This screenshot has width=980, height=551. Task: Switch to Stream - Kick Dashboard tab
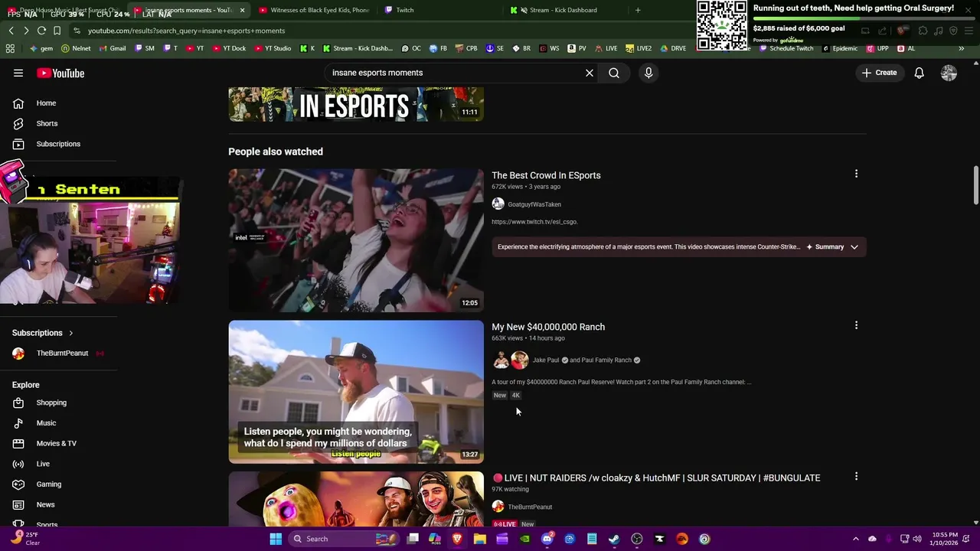[x=563, y=10]
